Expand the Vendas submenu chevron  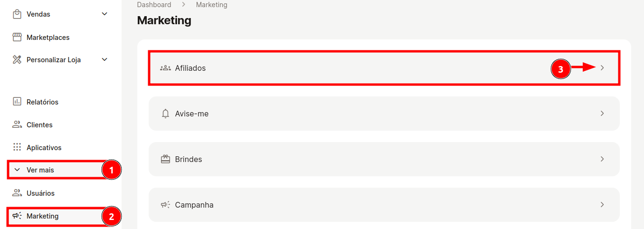point(105,14)
